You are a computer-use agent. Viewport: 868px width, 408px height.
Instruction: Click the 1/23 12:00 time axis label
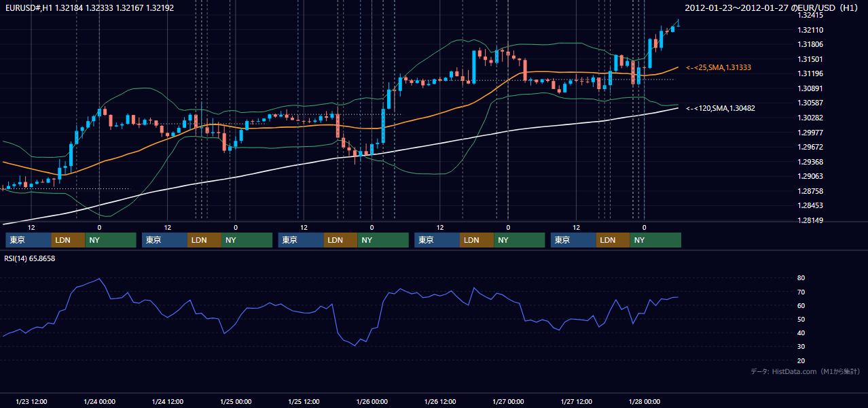click(31, 402)
